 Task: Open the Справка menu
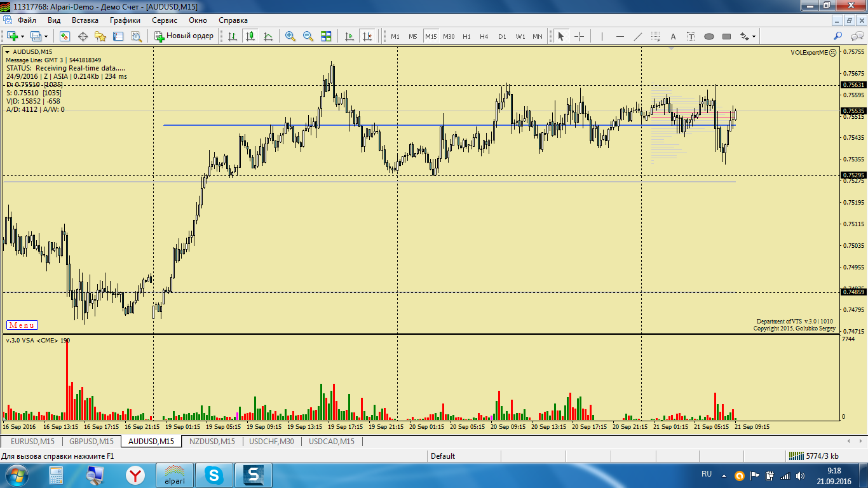233,20
